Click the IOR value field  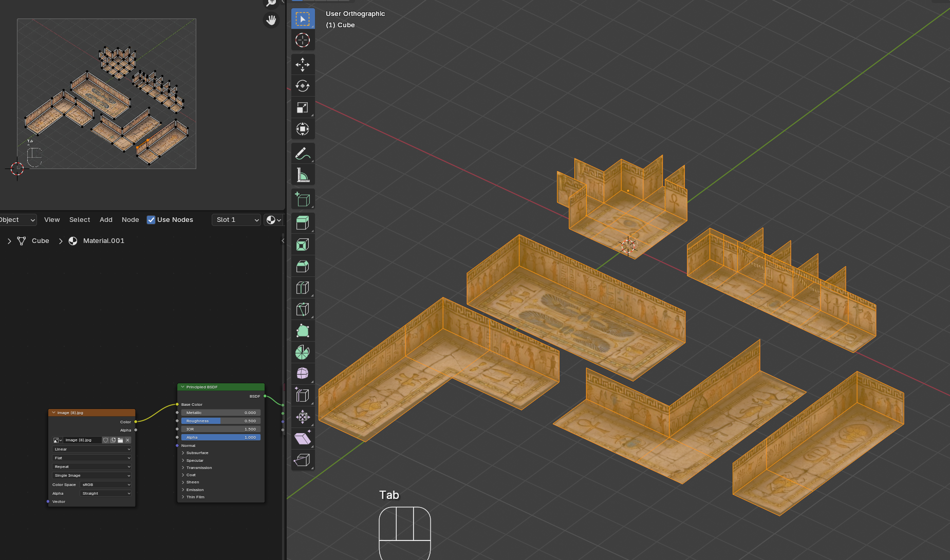[x=221, y=430]
